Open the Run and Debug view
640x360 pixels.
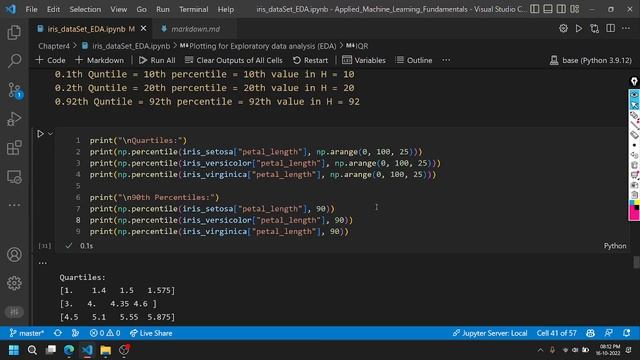click(x=14, y=119)
